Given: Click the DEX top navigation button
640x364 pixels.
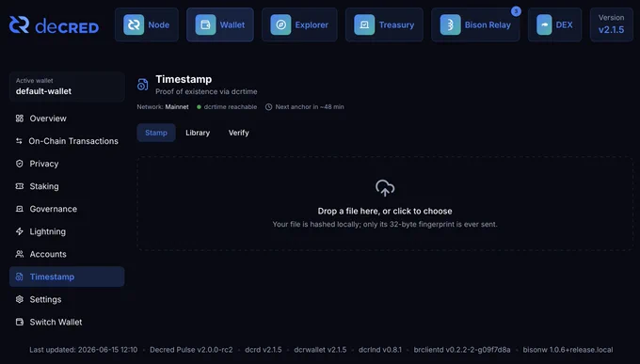Looking at the screenshot, I should (554, 24).
